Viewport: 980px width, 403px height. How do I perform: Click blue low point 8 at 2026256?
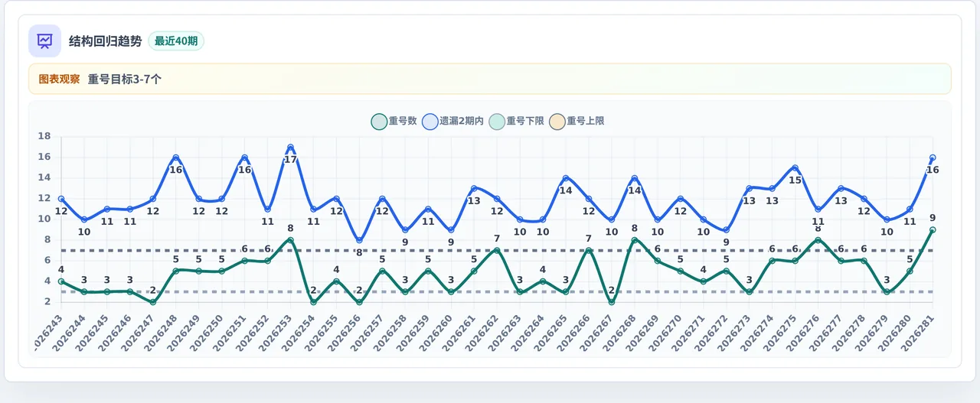pos(359,240)
